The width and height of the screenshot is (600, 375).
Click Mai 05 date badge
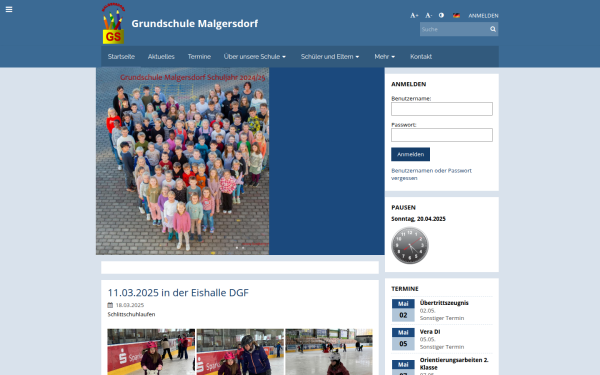403,339
